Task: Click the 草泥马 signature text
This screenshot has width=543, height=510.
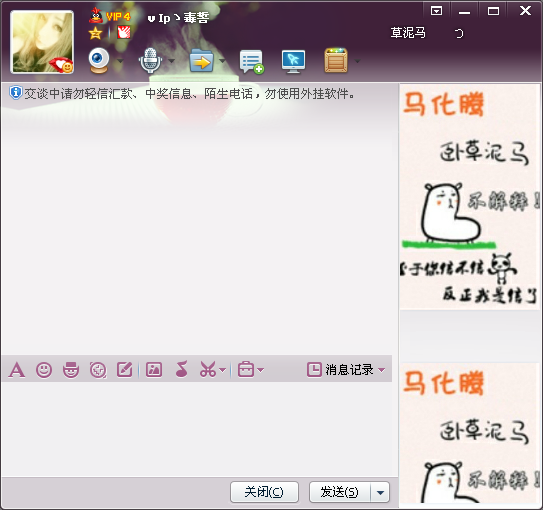Action: pyautogui.click(x=408, y=33)
